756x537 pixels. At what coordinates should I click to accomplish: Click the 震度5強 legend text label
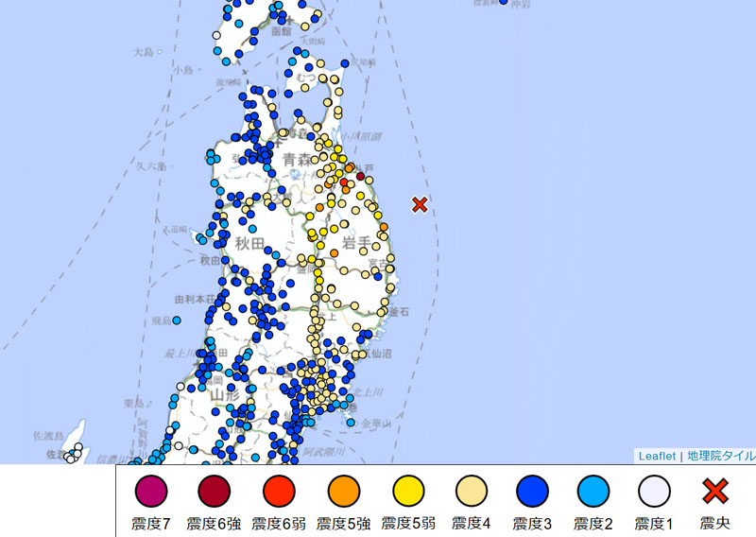click(x=344, y=523)
